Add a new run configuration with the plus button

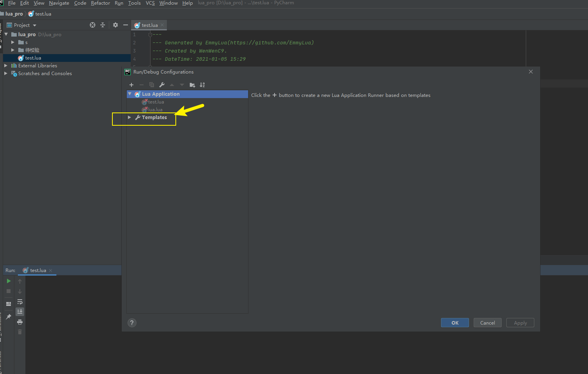[131, 85]
